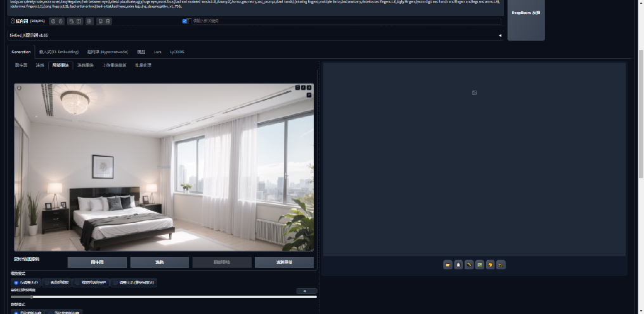Click the keyword input field beside checkbox
Viewport: 644px width, 314px height.
[x=346, y=21]
